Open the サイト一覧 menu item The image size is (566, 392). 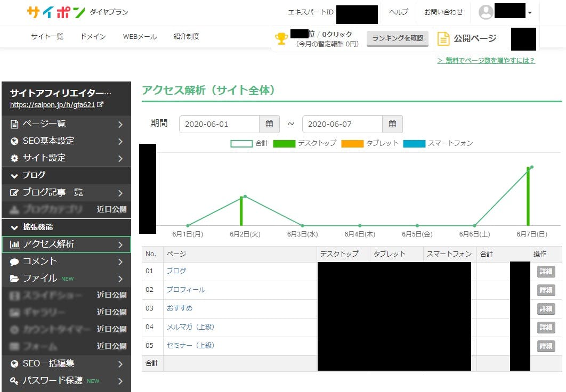pyautogui.click(x=47, y=37)
